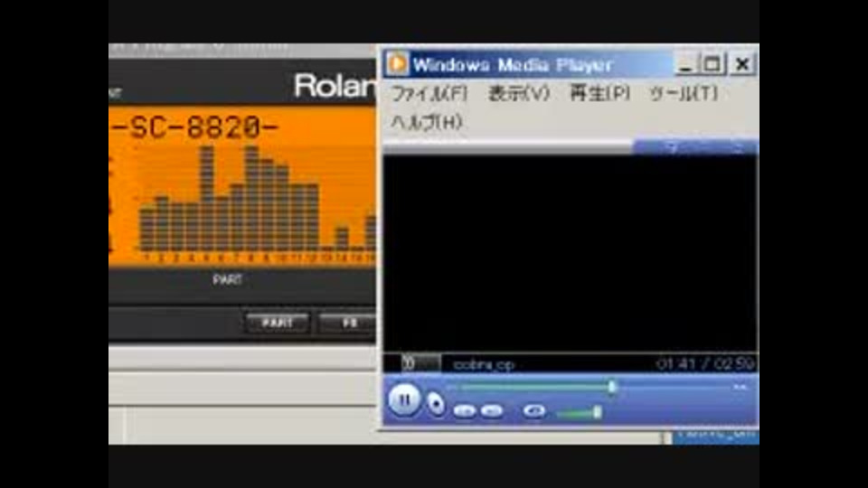The width and height of the screenshot is (868, 488).
Task: Close the Windows Media Player window
Action: 742,64
